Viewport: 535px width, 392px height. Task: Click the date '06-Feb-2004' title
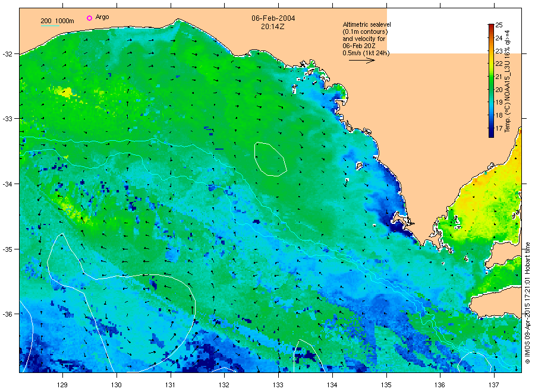(x=273, y=18)
